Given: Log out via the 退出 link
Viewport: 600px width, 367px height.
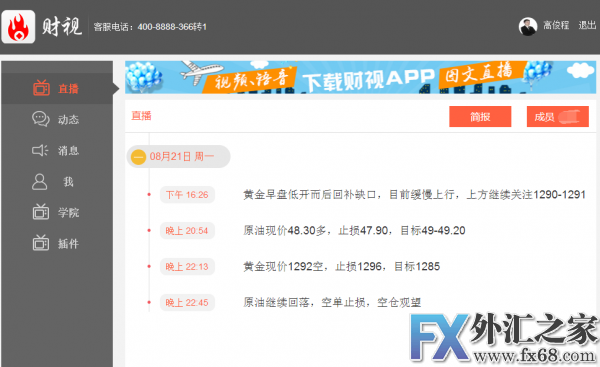Looking at the screenshot, I should pos(587,26).
